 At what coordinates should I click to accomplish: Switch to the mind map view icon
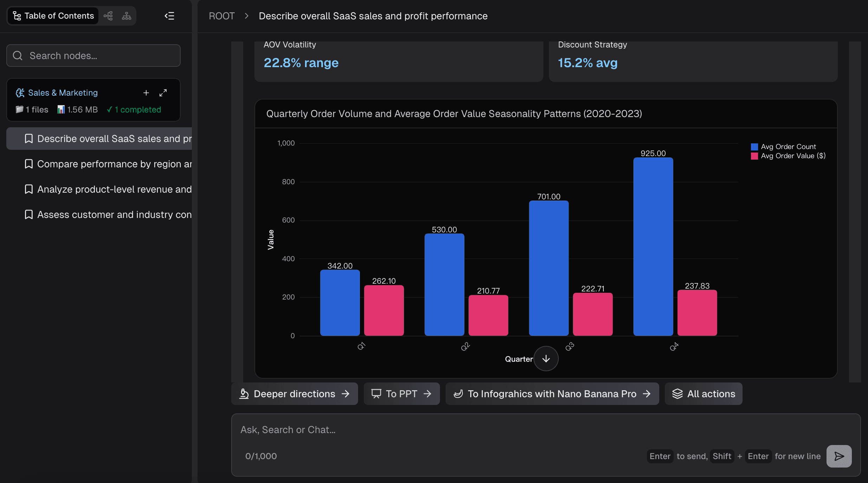coord(108,16)
